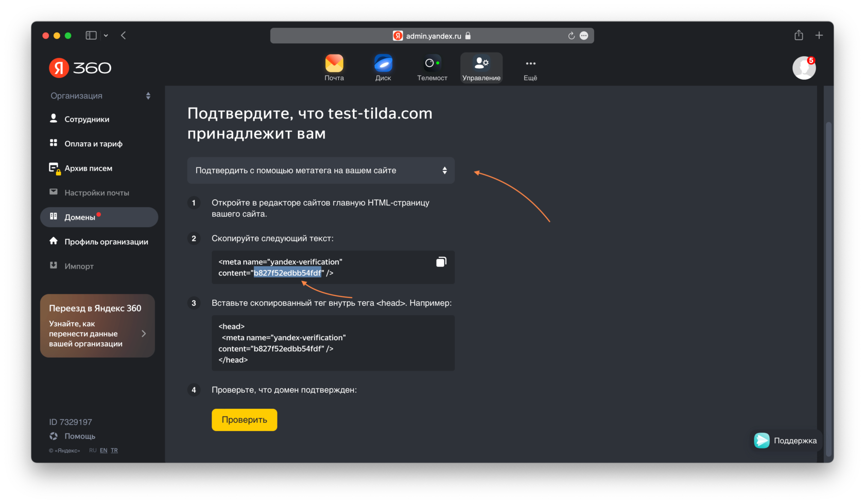Click the Домены sidebar icon
The image size is (865, 504).
tap(54, 216)
